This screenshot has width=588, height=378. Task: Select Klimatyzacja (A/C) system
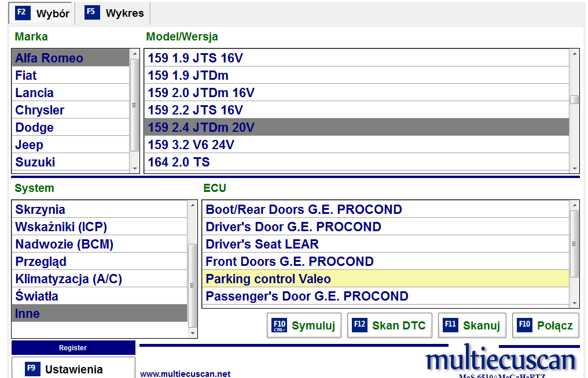[x=100, y=279]
